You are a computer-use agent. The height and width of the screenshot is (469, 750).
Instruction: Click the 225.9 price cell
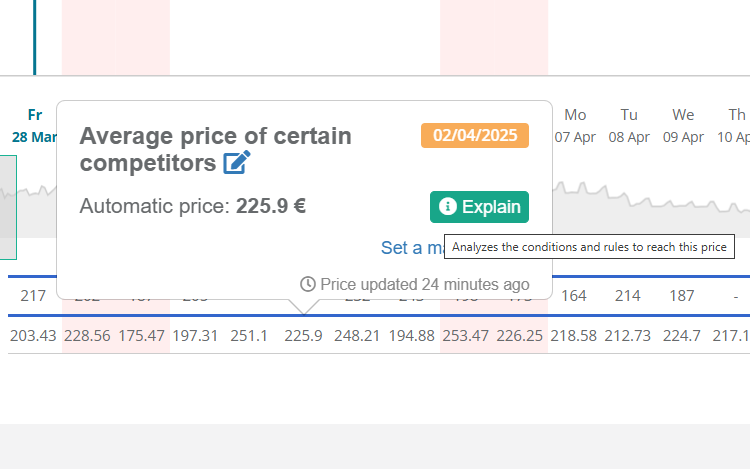[303, 335]
